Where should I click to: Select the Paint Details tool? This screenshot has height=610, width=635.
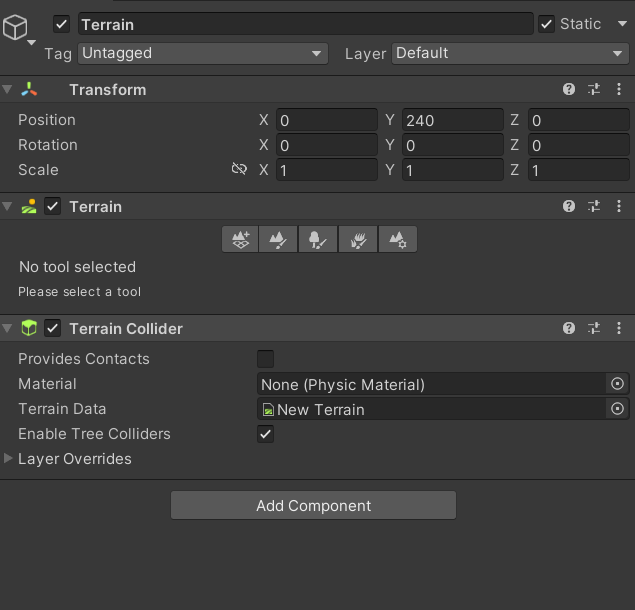coord(358,239)
